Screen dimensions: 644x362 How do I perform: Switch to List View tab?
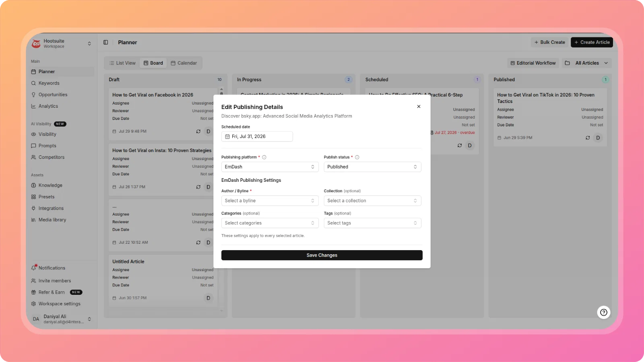[x=122, y=63]
